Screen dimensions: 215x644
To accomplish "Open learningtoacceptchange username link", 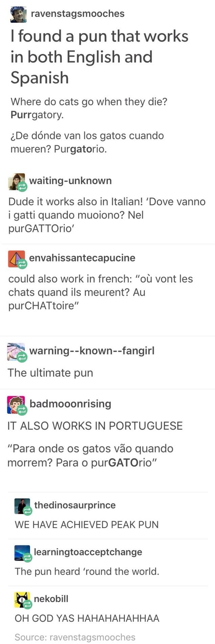I will [88, 552].
